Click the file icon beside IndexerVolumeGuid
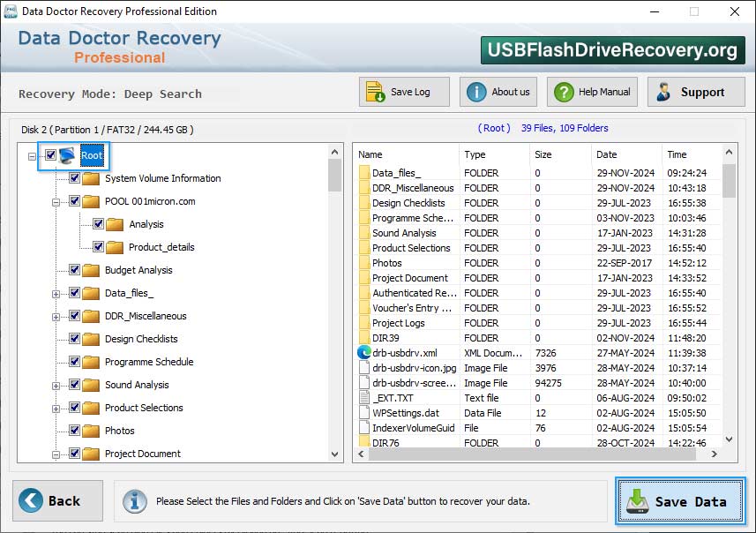This screenshot has height=533, width=756. pos(364,427)
